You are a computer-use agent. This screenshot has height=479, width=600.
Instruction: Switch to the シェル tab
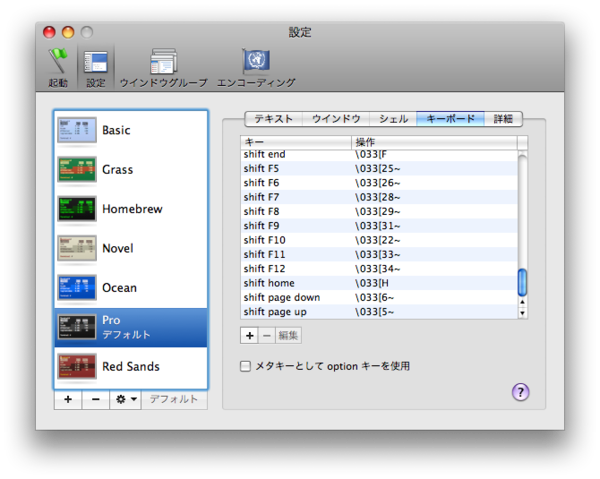point(393,119)
